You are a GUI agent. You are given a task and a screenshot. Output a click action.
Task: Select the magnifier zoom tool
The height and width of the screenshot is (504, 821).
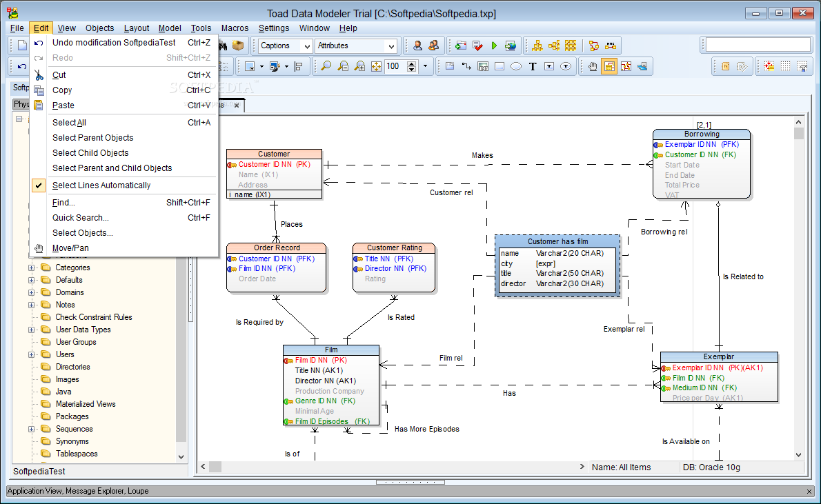click(x=326, y=66)
